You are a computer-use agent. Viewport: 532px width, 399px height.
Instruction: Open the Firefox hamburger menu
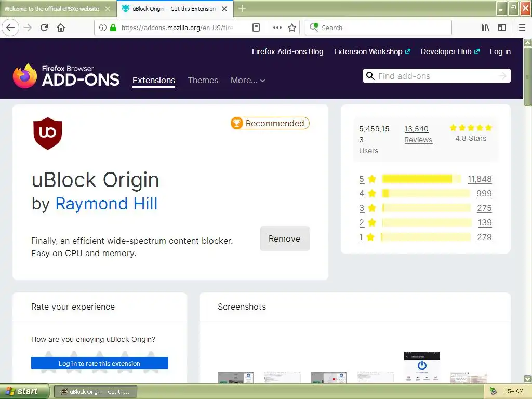tap(522, 28)
